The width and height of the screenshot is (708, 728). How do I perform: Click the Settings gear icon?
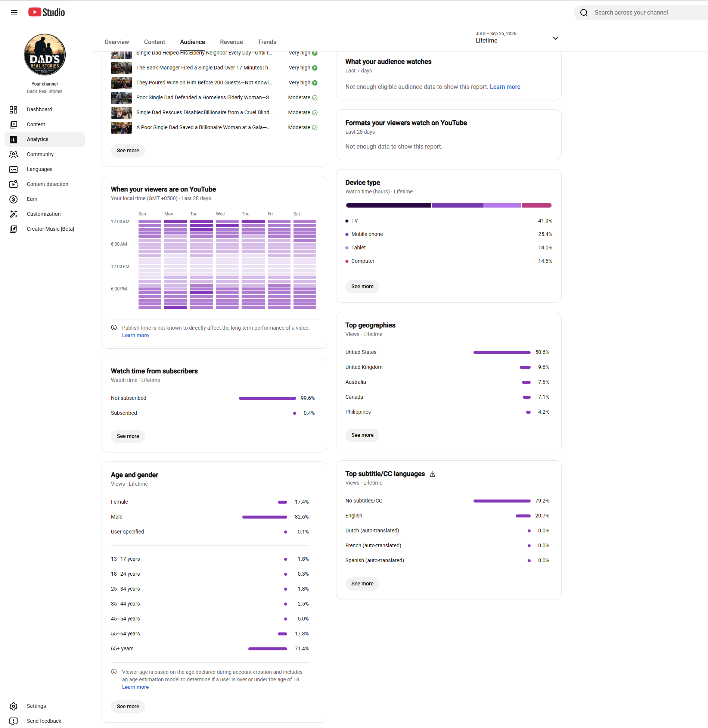13,706
